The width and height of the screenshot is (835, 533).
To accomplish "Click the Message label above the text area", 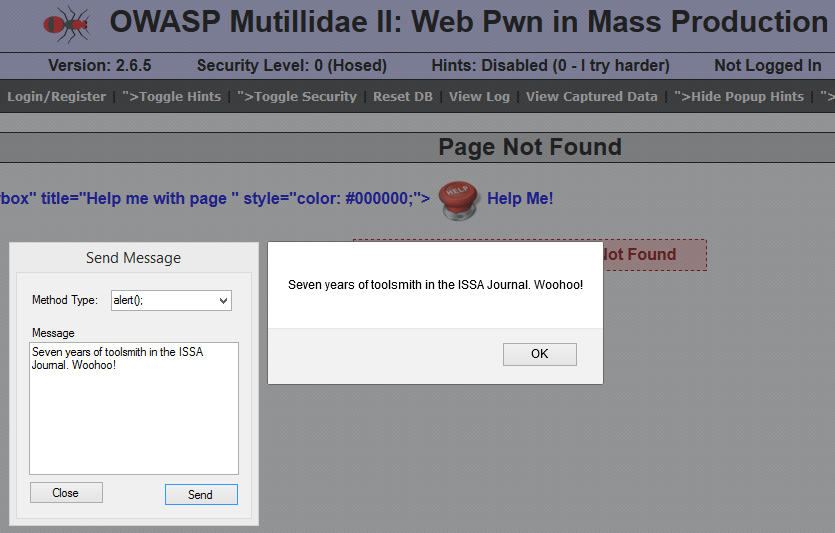I will pos(53,333).
